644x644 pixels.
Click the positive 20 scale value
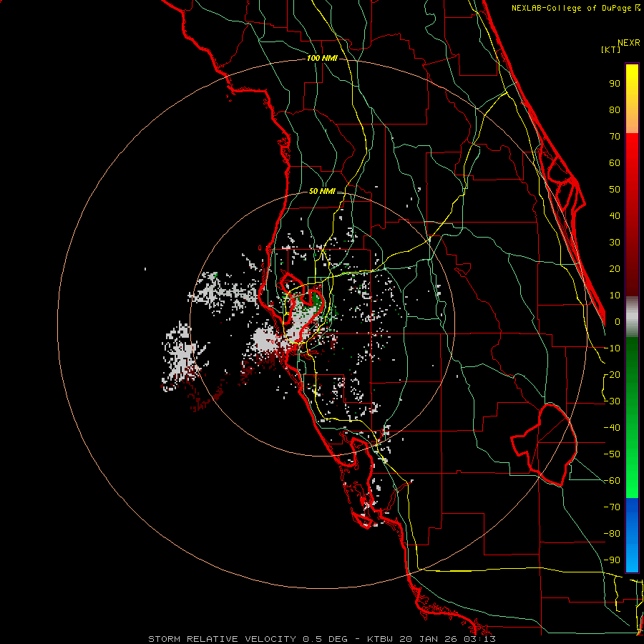click(x=615, y=268)
